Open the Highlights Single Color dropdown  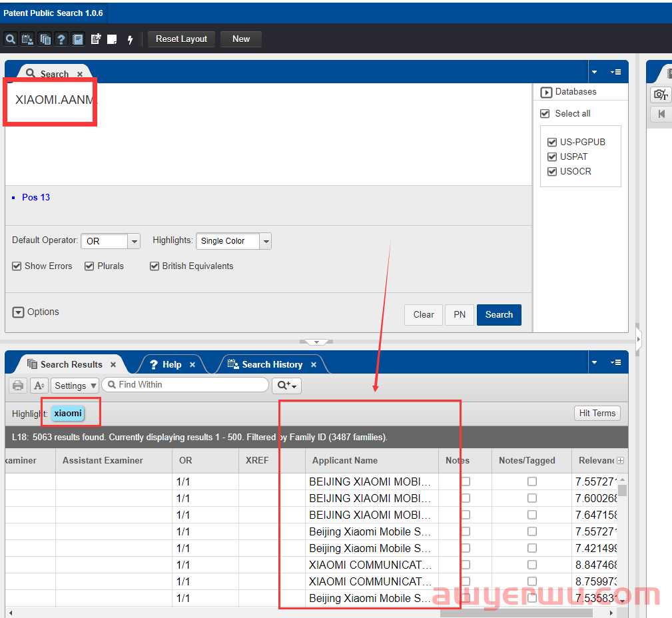pyautogui.click(x=265, y=241)
